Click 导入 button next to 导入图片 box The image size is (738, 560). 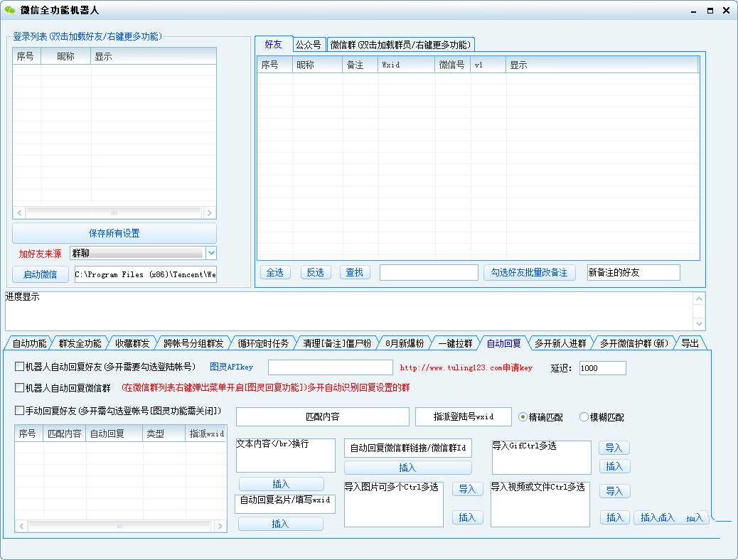point(467,489)
